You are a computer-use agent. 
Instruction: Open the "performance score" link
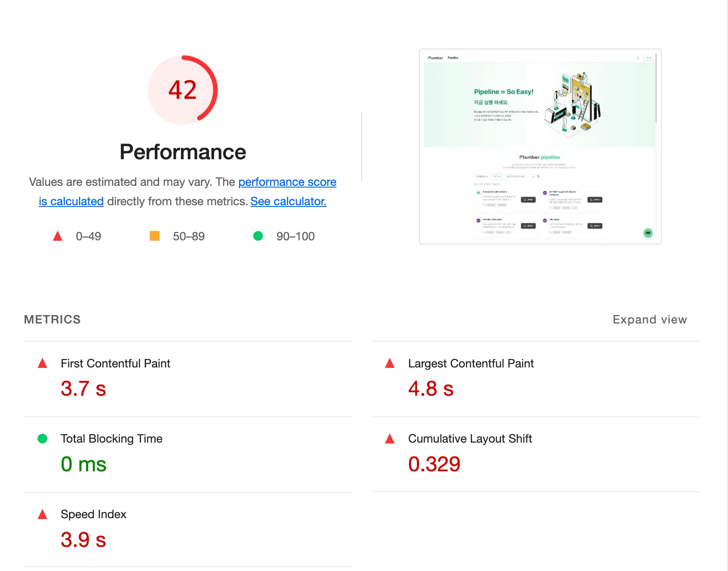tap(287, 182)
